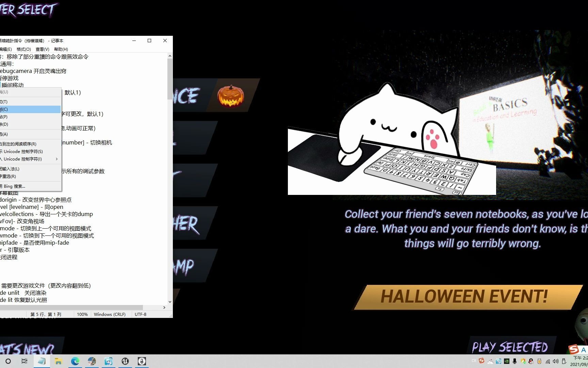The image size is (588, 368).
Task: Click the 'dorigin - 改变世界中心参照点' line
Action: [x=36, y=200]
